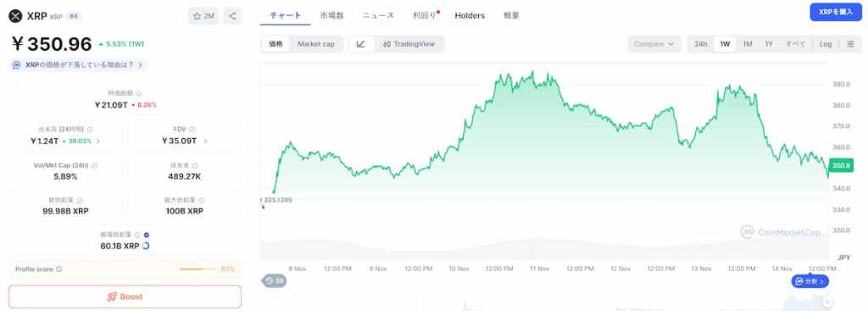868x311 pixels.
Task: Open the ニュース tab
Action: point(379,15)
